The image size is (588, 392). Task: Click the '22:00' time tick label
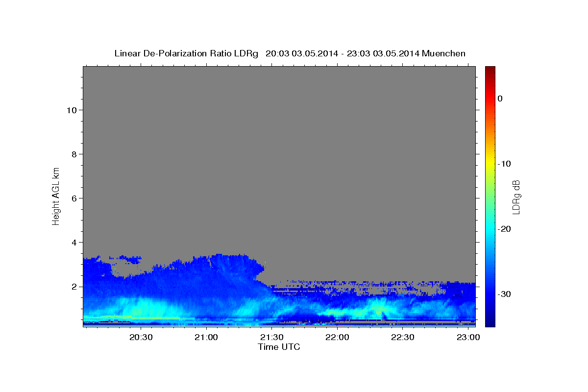point(337,338)
